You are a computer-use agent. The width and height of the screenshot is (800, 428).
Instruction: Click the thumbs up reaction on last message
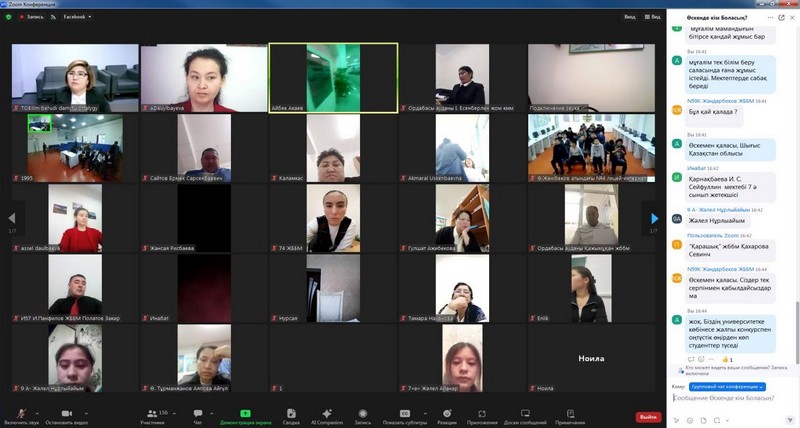(x=727, y=359)
